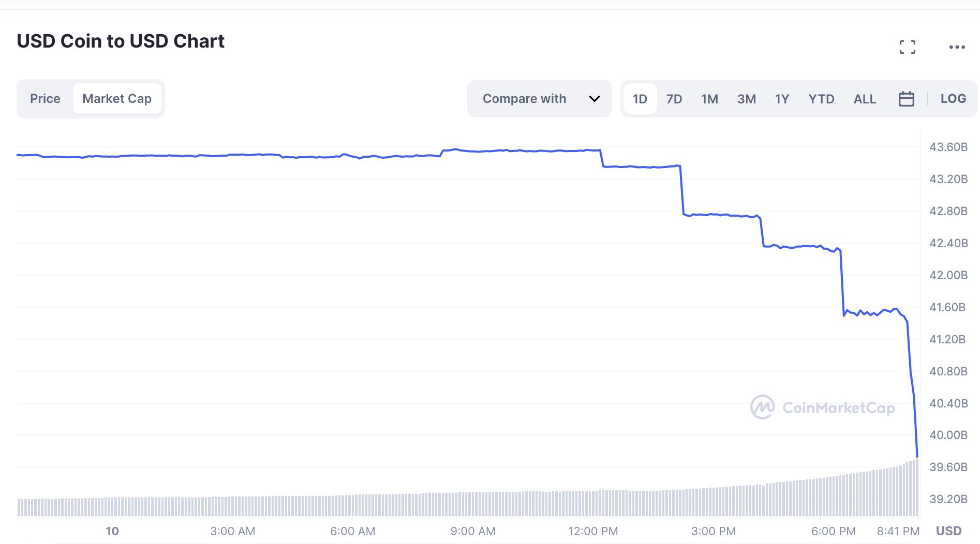
Task: Toggle the LOG scale option
Action: [x=953, y=98]
